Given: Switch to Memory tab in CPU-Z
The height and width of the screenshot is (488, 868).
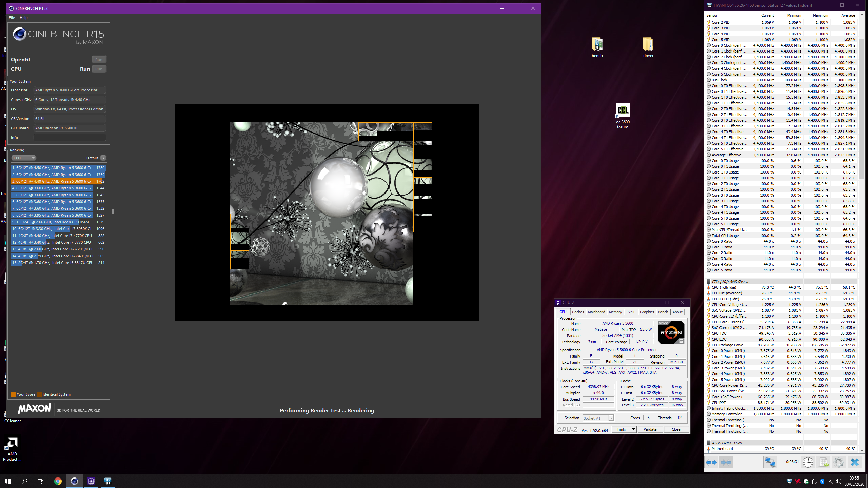Looking at the screenshot, I should pyautogui.click(x=615, y=312).
